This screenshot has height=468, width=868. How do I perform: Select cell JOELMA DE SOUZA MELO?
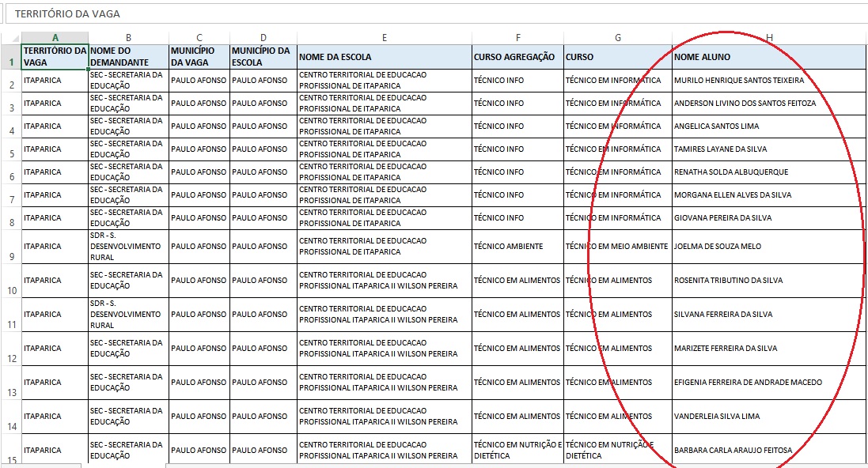pos(768,247)
